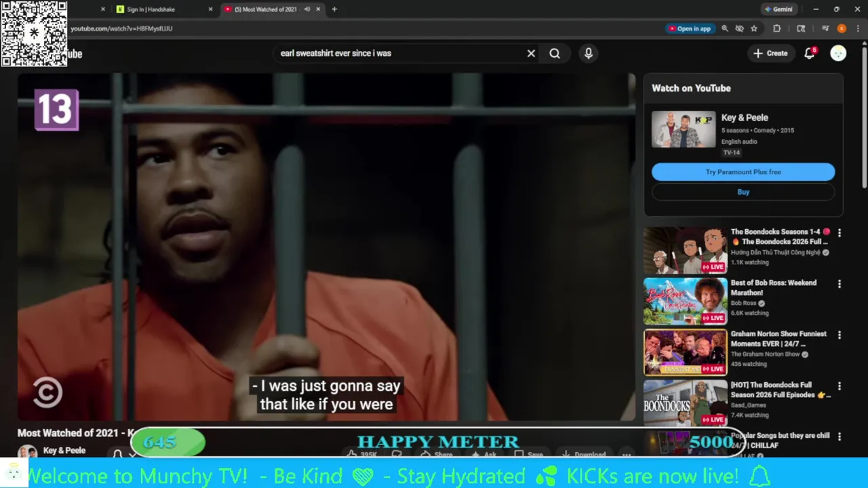The image size is (868, 488).
Task: Open the media controls icon in the Chrome toolbar
Action: [825, 28]
